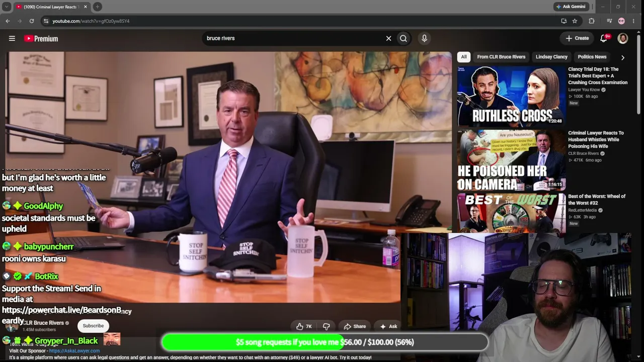Click the Ask button below the video
Image resolution: width=644 pixels, height=362 pixels.
pos(388,326)
